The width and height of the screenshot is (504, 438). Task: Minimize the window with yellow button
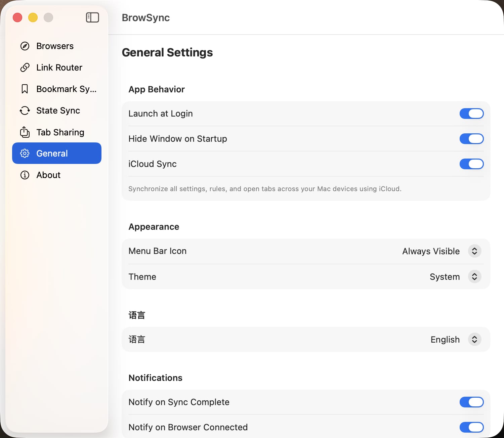(33, 17)
